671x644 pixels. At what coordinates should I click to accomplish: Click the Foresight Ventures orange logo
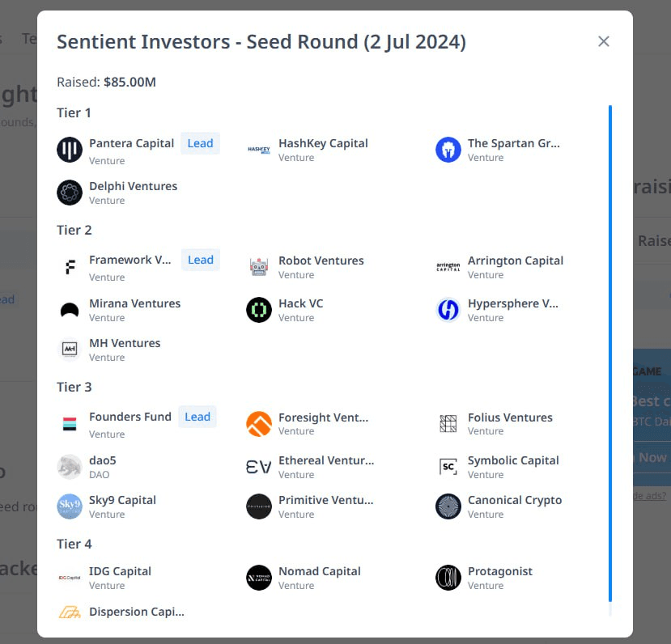259,424
